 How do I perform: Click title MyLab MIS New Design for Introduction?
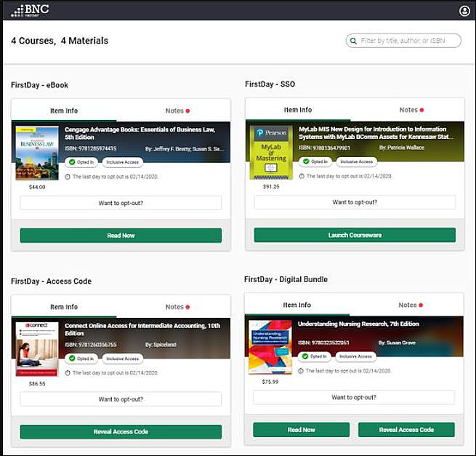376,133
